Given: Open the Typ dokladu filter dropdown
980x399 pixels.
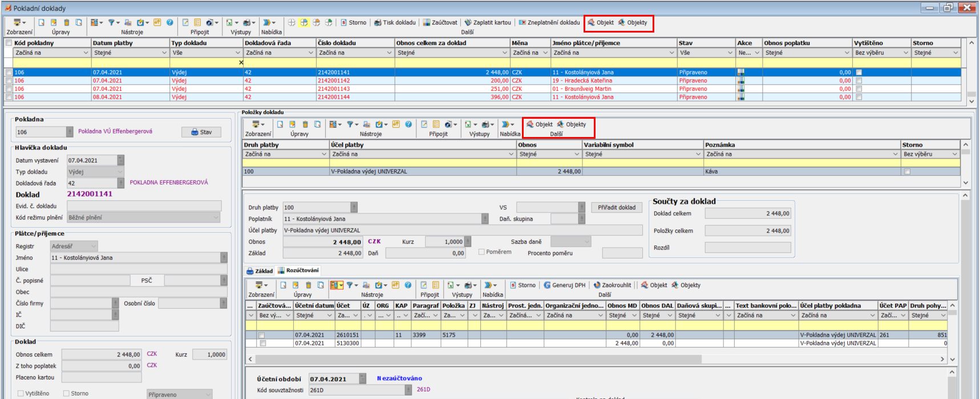Looking at the screenshot, I should (x=238, y=53).
